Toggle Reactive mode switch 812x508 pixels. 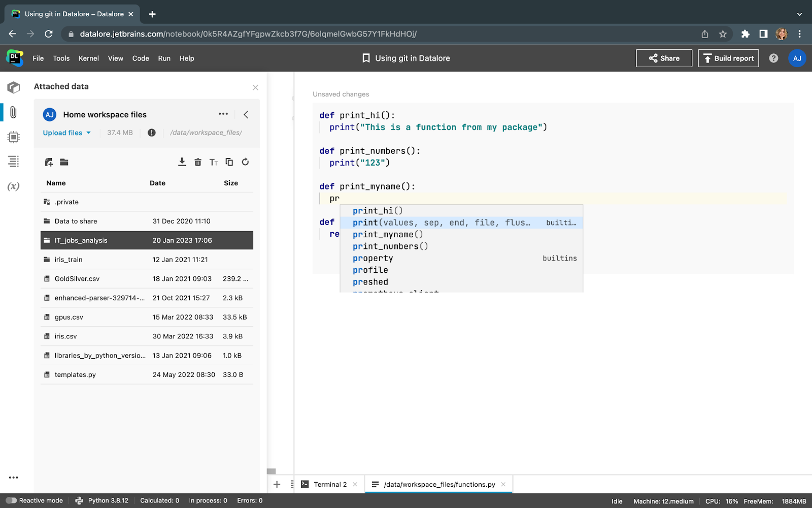coord(11,500)
